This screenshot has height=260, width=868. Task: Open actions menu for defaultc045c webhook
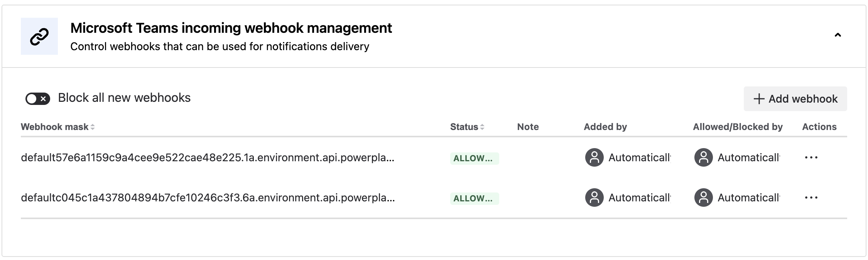(811, 198)
